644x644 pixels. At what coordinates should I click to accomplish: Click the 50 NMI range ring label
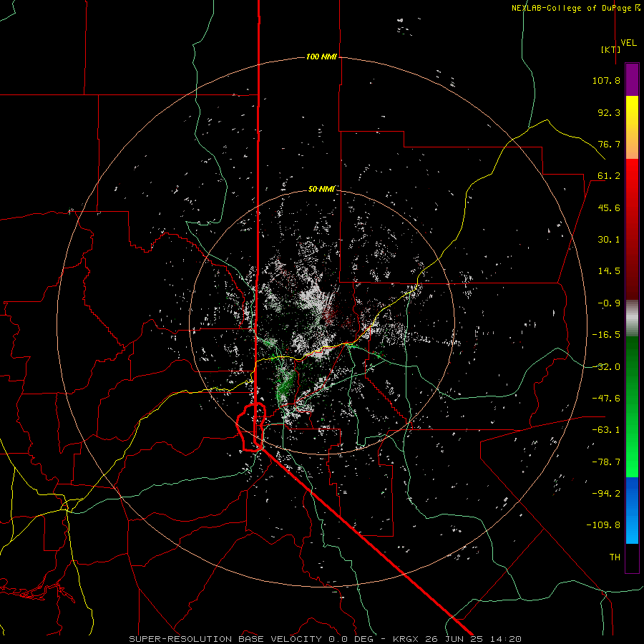[321, 189]
